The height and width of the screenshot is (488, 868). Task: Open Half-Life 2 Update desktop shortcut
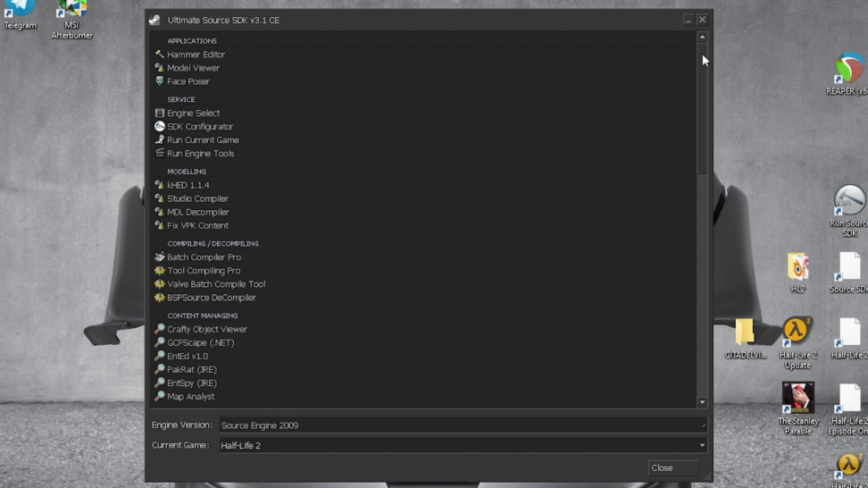tap(797, 341)
